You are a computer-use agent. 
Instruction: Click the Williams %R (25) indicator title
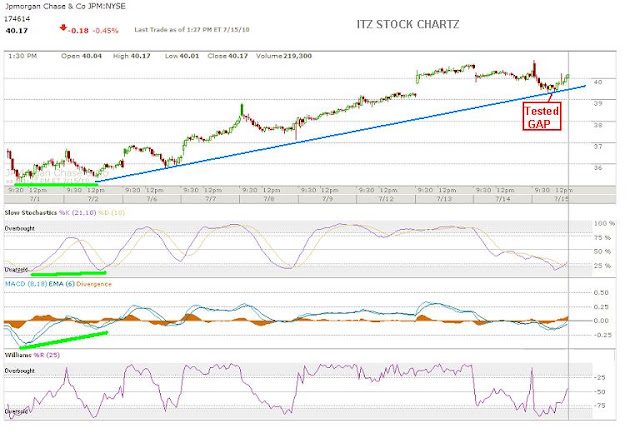(32, 355)
